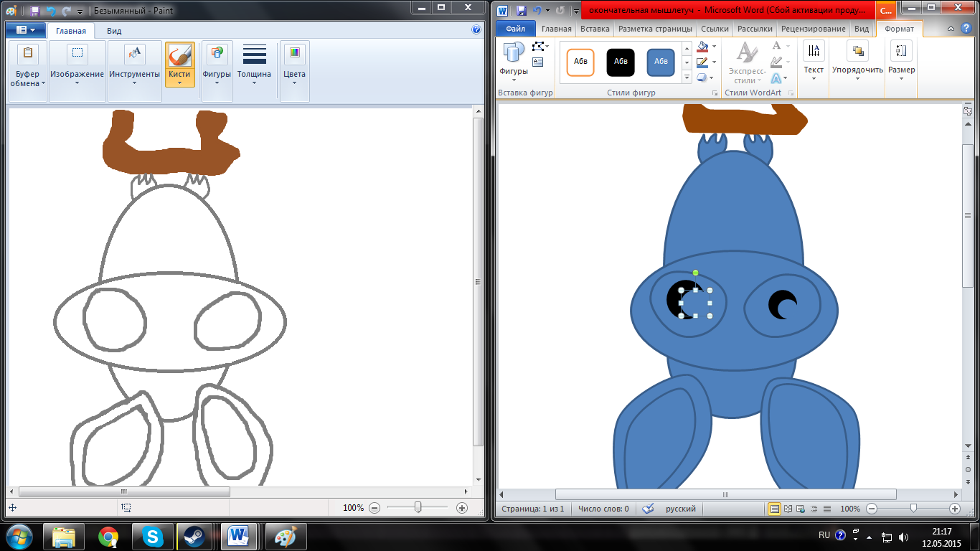980x551 pixels.
Task: Redo the action in Paint's title bar
Action: point(67,11)
